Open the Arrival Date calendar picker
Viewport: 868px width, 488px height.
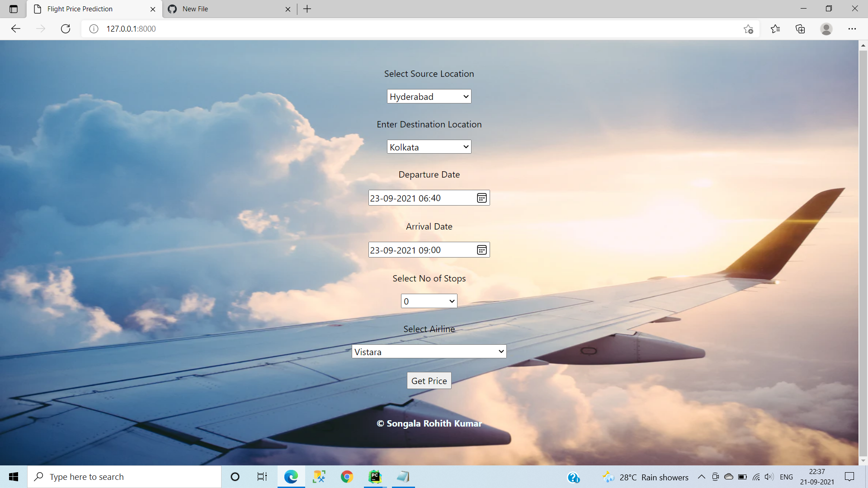(x=481, y=249)
